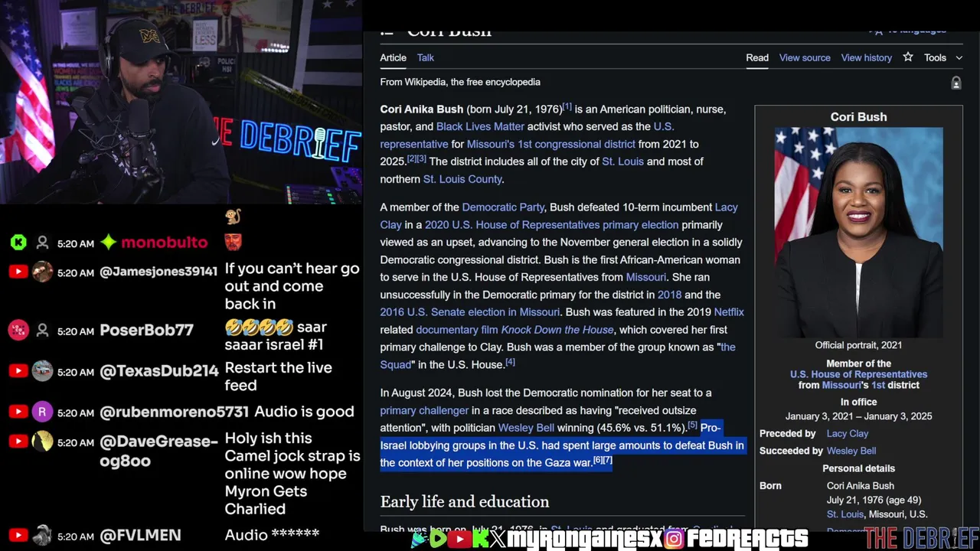Screen dimensions: 980x551
Task: Click YouTube icon on @Jamesjones39141's chat row
Action: (x=18, y=272)
